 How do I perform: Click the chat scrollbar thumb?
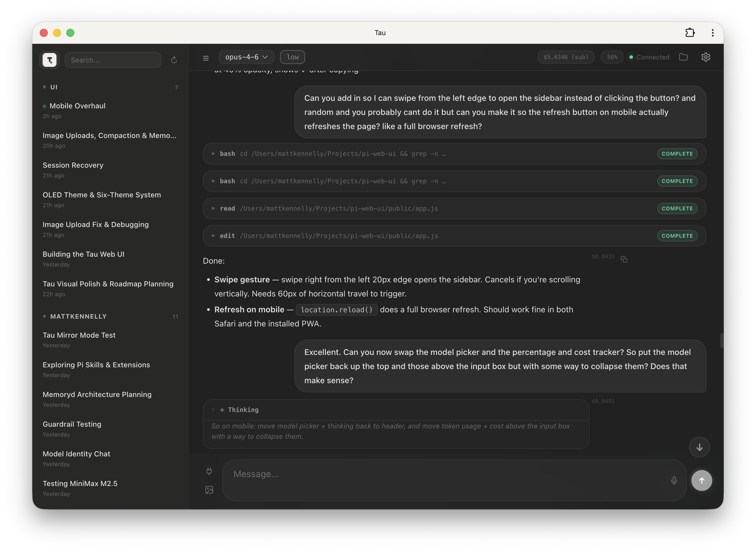722,341
